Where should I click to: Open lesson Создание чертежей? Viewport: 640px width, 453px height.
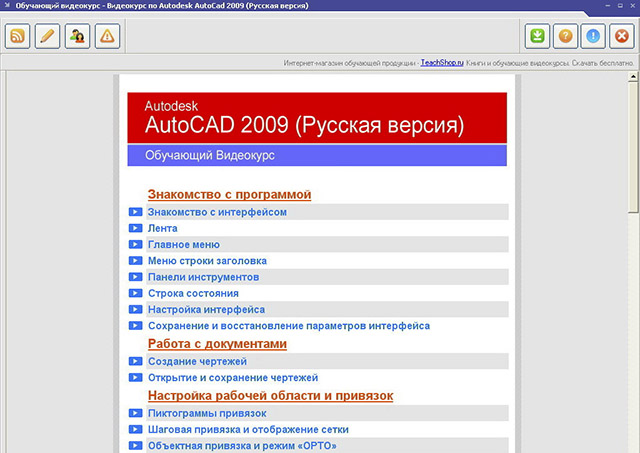click(x=197, y=362)
